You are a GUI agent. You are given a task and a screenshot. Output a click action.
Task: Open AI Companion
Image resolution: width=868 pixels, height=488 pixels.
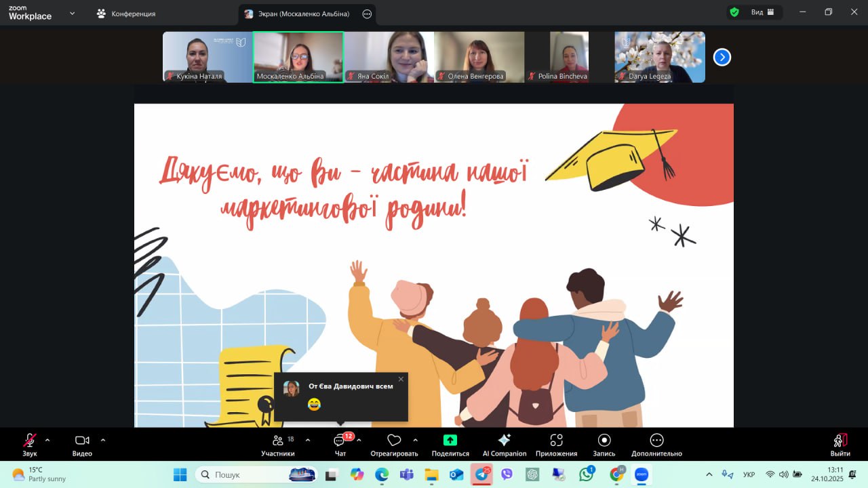(x=505, y=445)
